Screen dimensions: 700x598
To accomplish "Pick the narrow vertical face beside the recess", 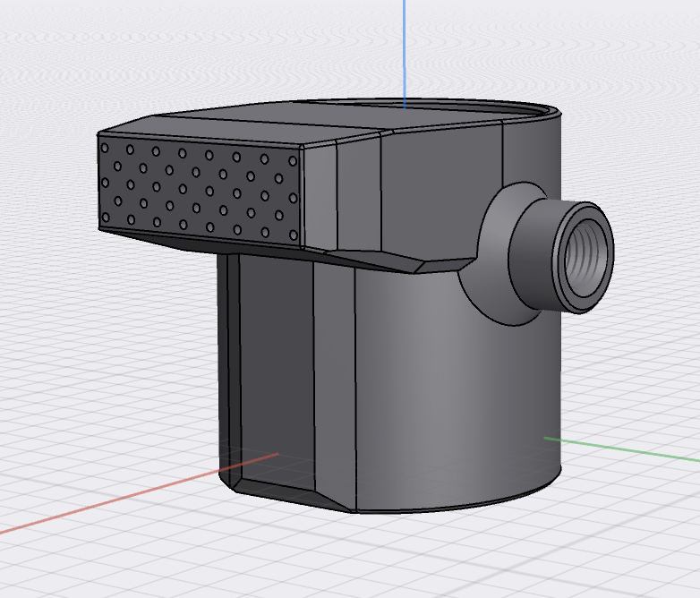I will click(333, 385).
